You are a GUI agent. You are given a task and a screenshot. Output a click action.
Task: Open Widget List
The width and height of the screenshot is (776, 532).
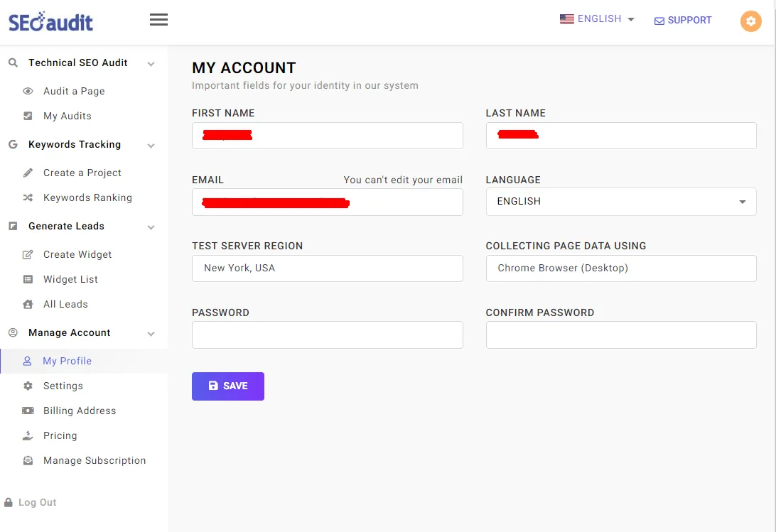tap(70, 279)
